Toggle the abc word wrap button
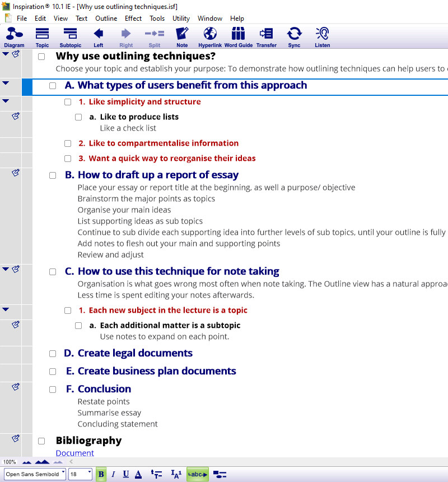The width and height of the screenshot is (448, 482). click(198, 474)
